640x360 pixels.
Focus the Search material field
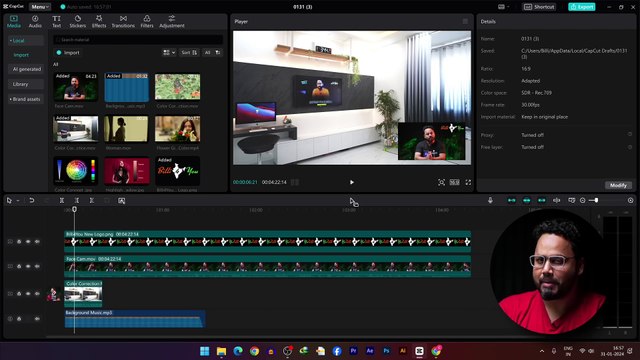138,40
